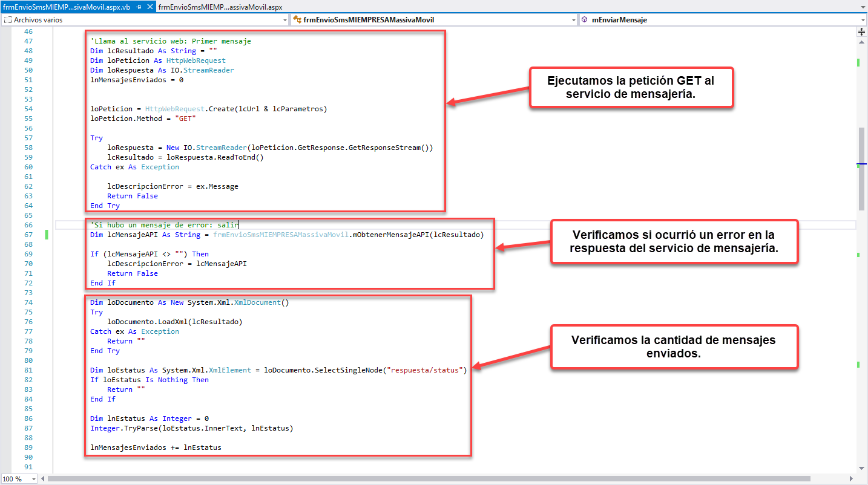868x485 pixels.
Task: Expand the mEnviarMensaje member dropdown
Action: pos(863,20)
